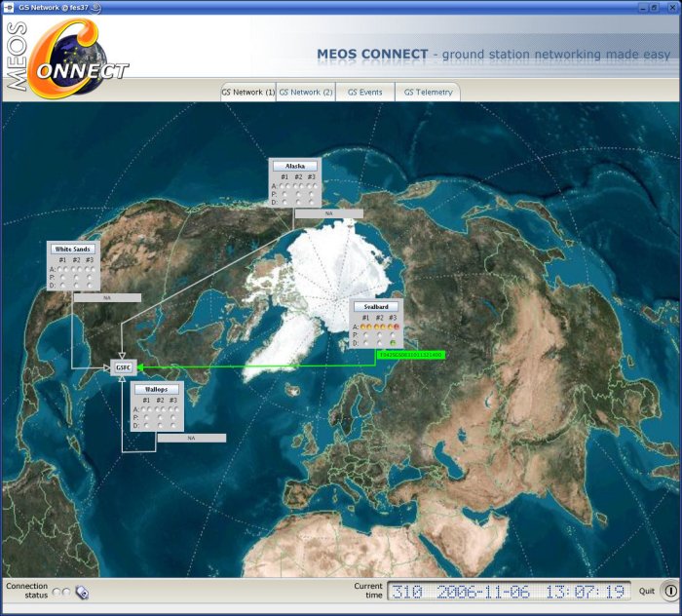Click first connection status indicator light
682x616 pixels.
57,592
